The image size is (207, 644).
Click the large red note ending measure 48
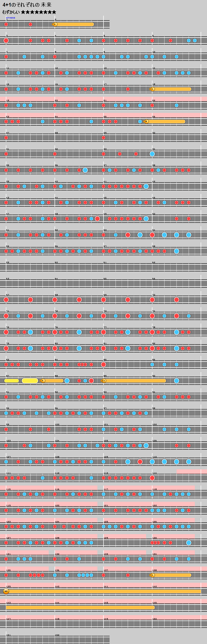click(97, 219)
